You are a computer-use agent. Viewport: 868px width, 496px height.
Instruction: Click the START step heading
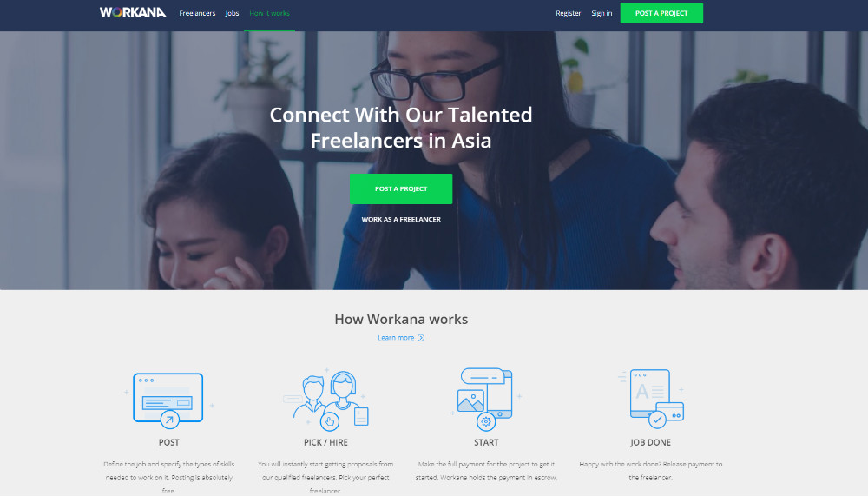tap(486, 442)
